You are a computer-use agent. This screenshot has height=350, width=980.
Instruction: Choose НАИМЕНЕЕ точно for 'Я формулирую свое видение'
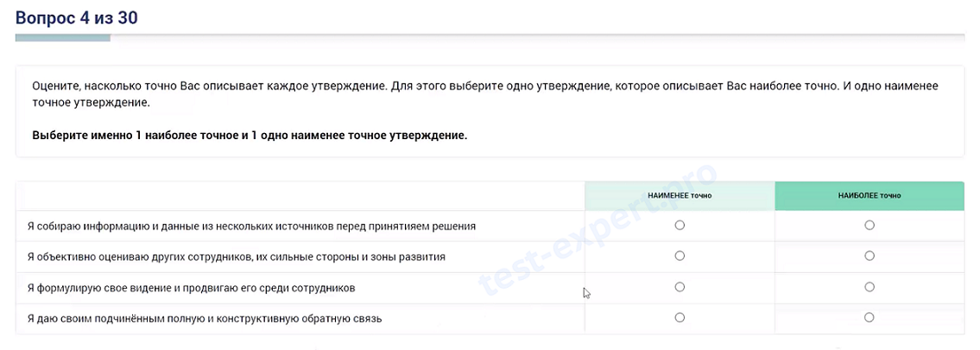680,287
